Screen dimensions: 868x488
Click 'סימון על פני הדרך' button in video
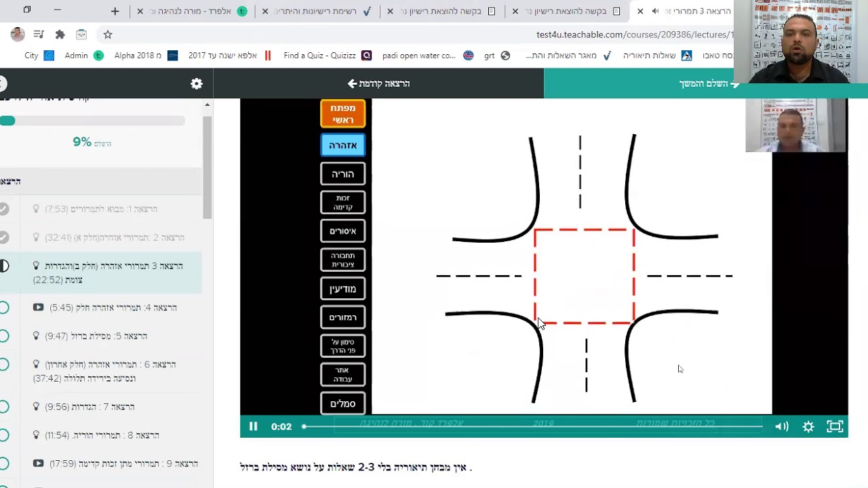[x=343, y=346]
